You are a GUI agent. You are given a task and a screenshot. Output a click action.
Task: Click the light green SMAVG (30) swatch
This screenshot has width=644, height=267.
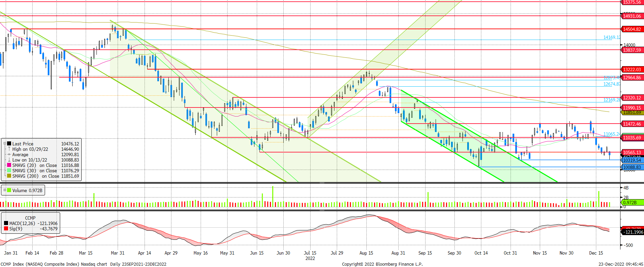(x=9, y=171)
